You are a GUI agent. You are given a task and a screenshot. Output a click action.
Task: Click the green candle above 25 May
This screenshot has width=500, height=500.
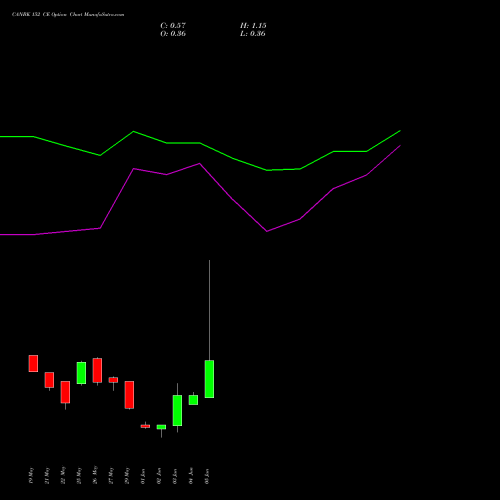(x=81, y=373)
